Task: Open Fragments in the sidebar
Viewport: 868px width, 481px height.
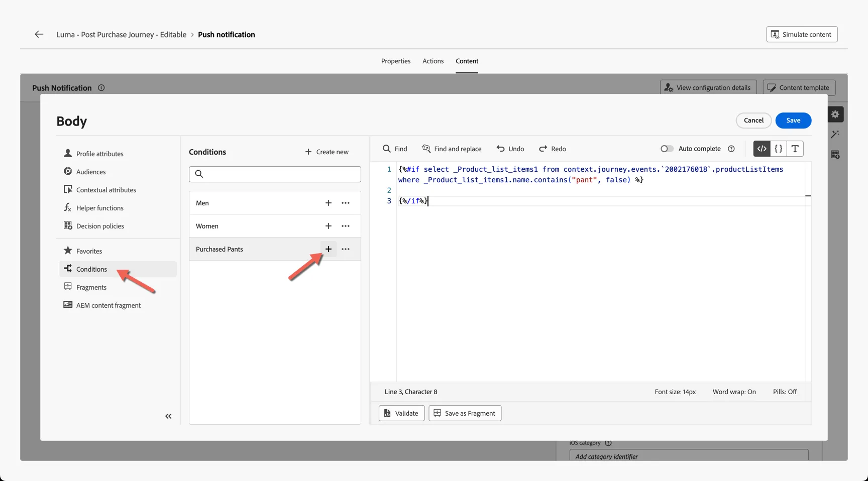Action: coord(118,287)
